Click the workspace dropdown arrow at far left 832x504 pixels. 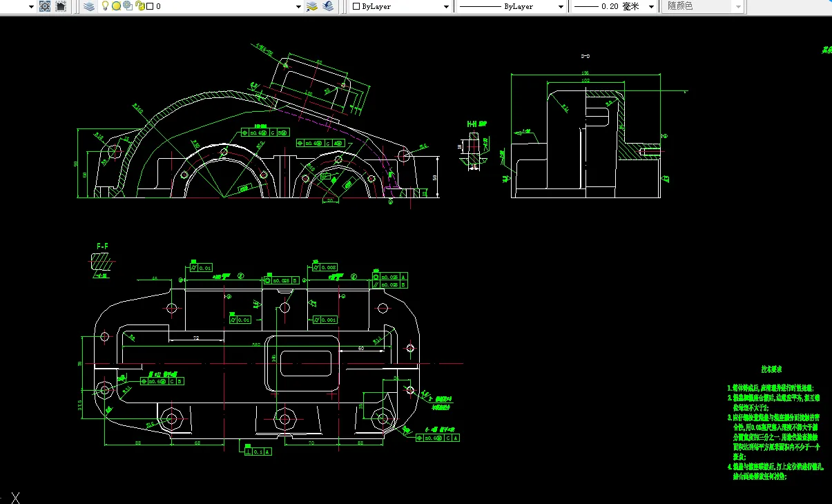coord(31,7)
